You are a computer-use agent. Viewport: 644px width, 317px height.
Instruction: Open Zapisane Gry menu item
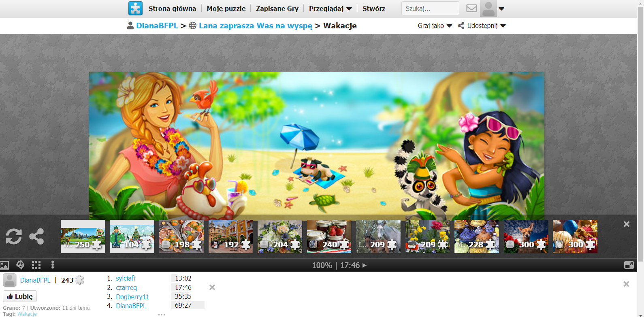(x=277, y=9)
